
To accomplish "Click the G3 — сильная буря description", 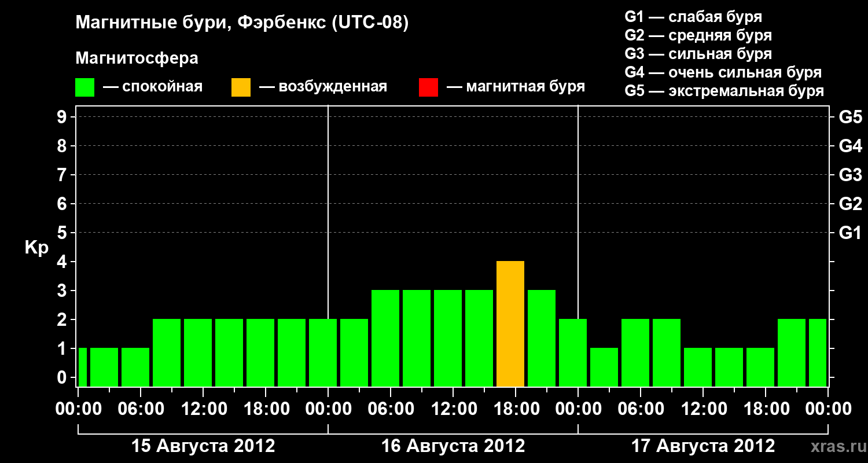I will click(x=698, y=54).
